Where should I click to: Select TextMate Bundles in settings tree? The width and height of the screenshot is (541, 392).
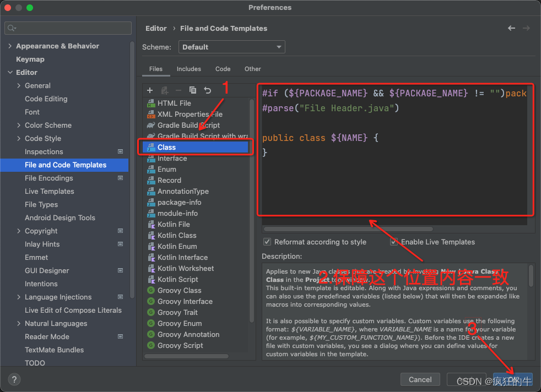pyautogui.click(x=54, y=350)
